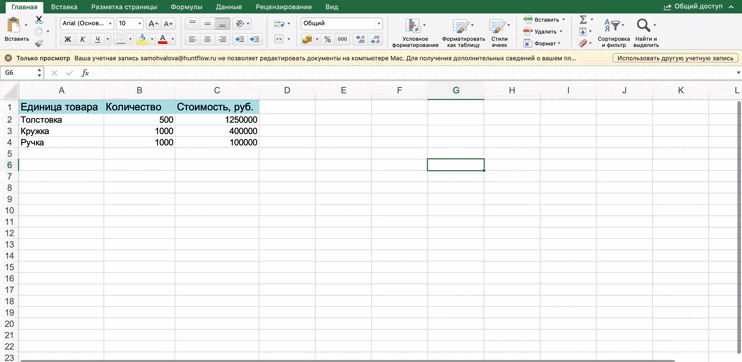742x362 pixels.
Task: Toggle align top vertical alignment
Action: click(192, 24)
